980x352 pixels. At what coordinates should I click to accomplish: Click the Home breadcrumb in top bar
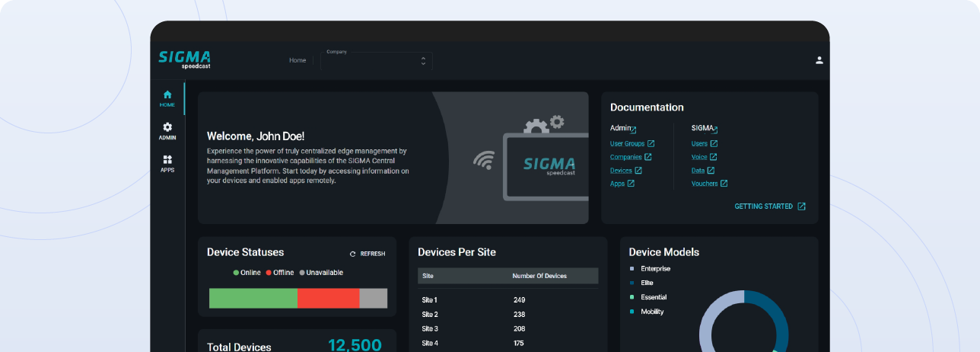[297, 60]
